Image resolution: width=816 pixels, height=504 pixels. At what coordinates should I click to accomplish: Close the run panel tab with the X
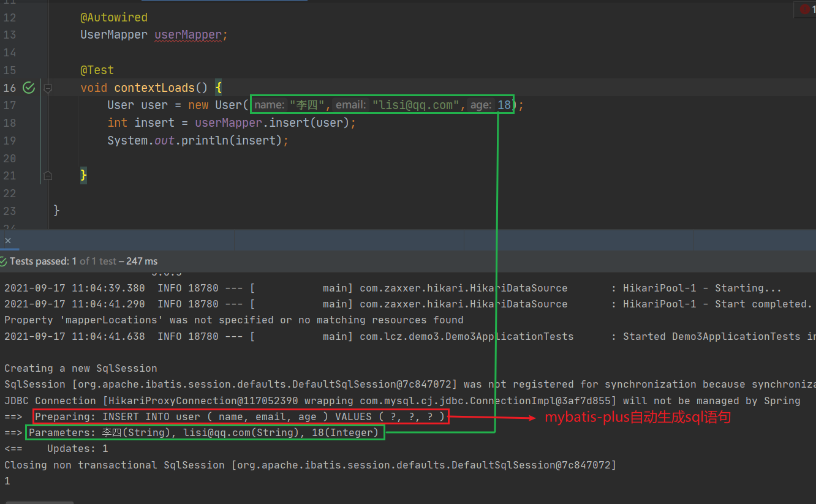pos(8,241)
